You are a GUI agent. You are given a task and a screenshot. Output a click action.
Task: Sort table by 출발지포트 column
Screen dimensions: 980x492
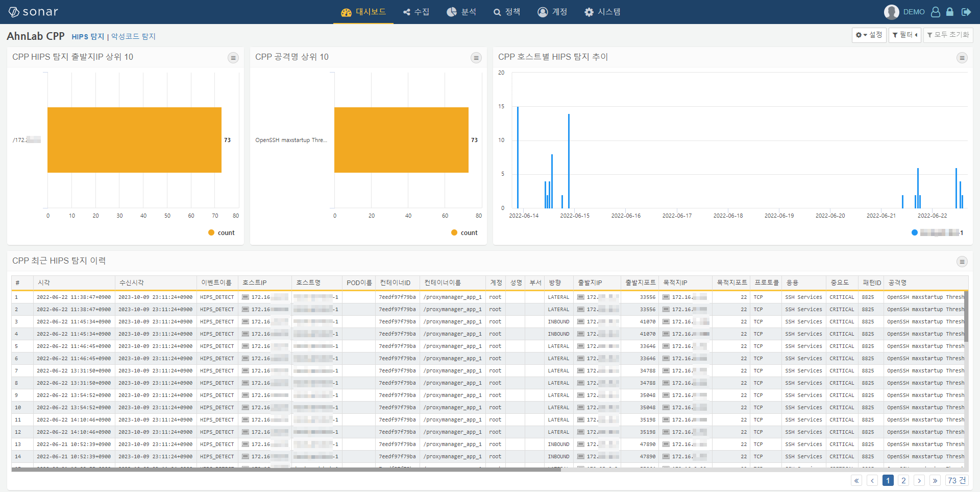[x=640, y=283]
